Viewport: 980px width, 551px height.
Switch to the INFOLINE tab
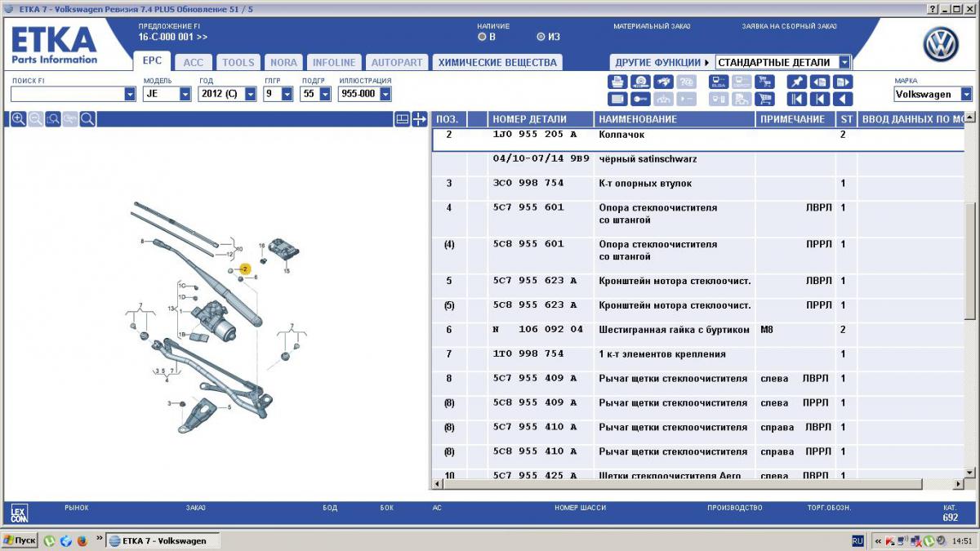pos(334,62)
